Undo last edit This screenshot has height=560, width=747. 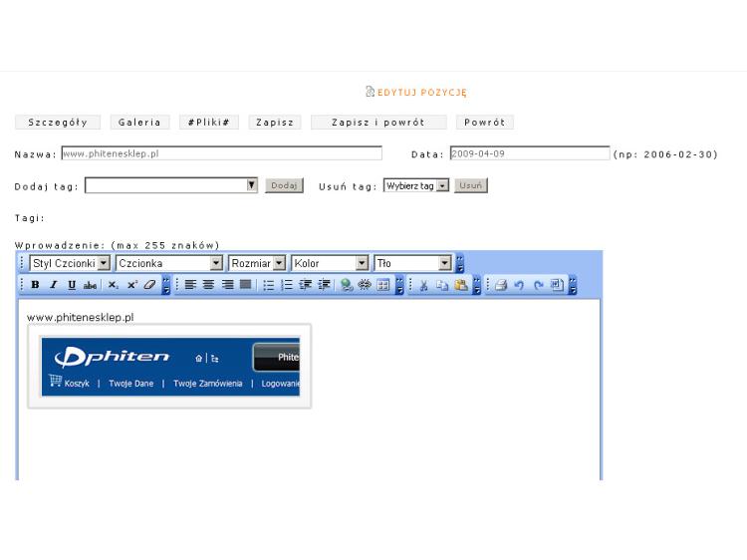coord(519,285)
